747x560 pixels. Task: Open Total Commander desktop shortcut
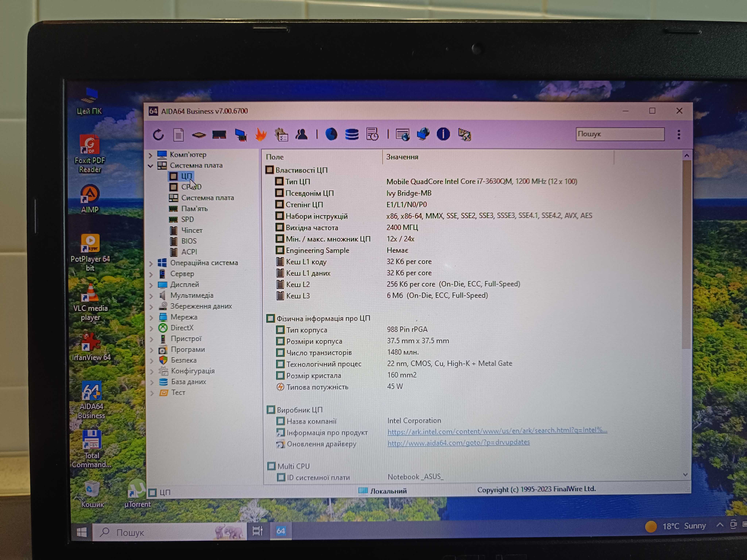click(x=92, y=449)
